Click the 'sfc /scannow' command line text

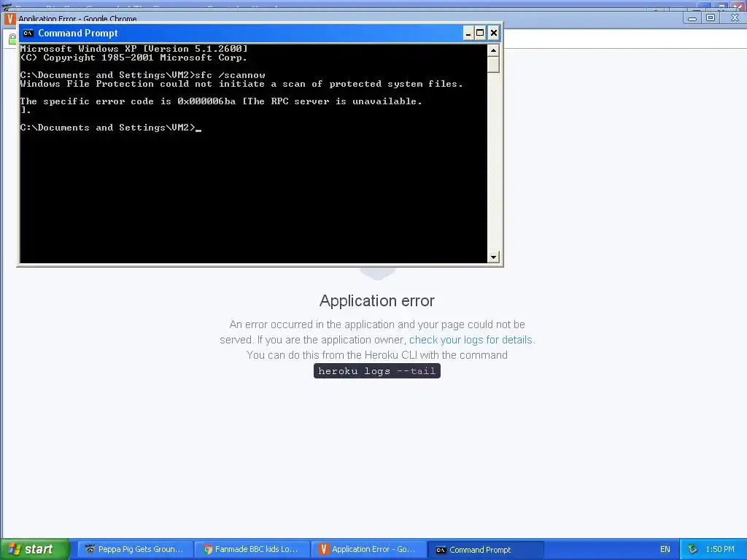(230, 75)
